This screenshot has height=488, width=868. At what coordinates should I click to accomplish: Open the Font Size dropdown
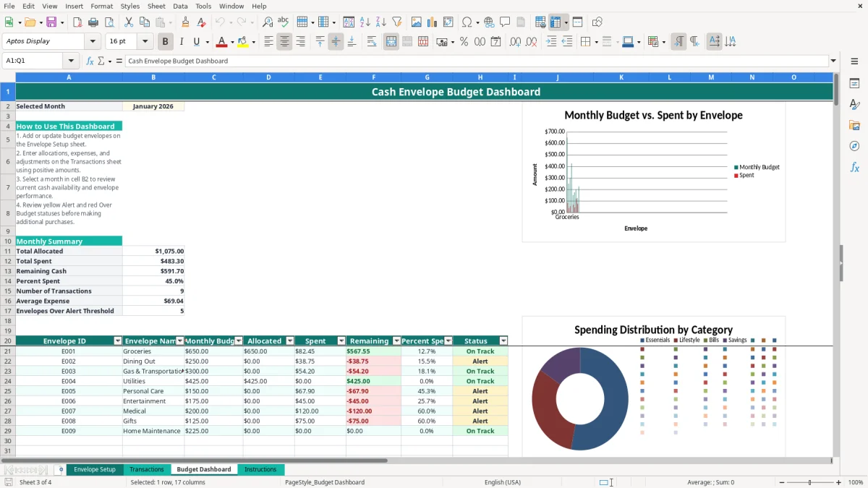click(x=145, y=41)
